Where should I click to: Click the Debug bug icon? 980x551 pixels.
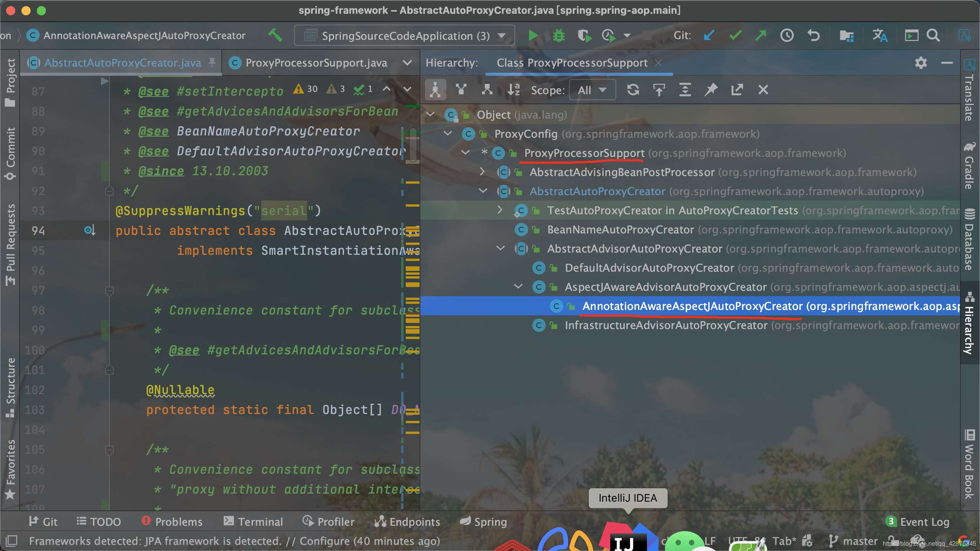point(559,36)
